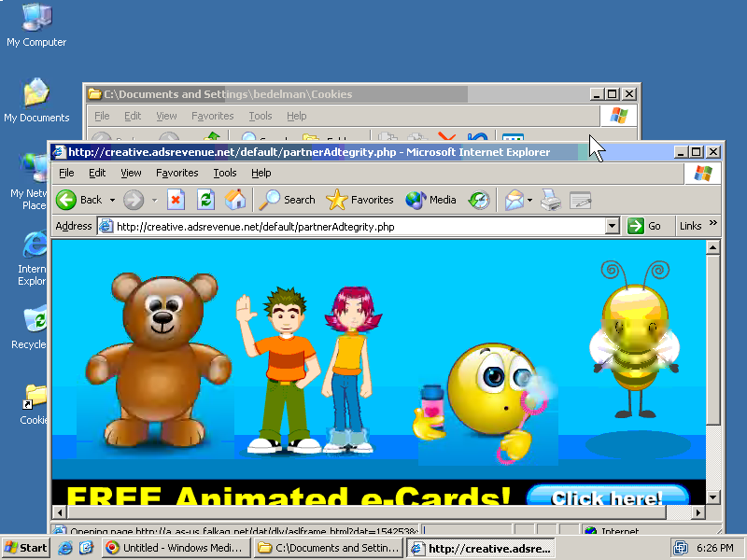
Task: Open the Forward button history dropdown arrow
Action: (154, 200)
